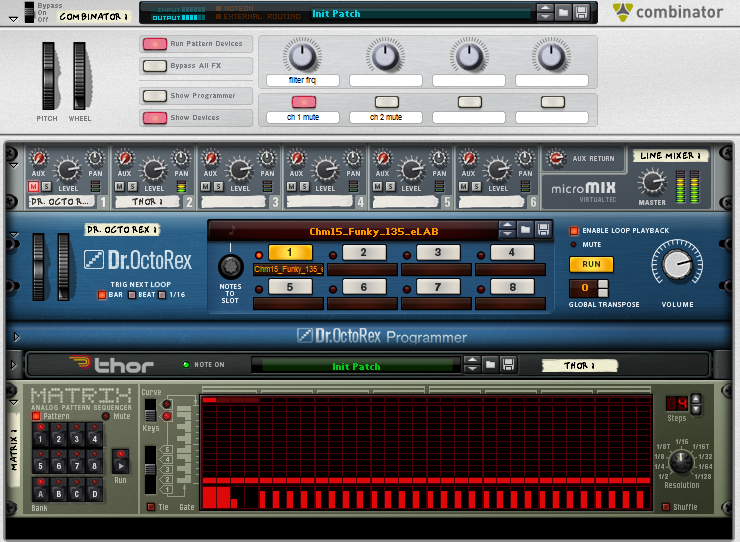740x542 pixels.
Task: Toggle Matrix pattern Mute button
Action: [x=106, y=416]
